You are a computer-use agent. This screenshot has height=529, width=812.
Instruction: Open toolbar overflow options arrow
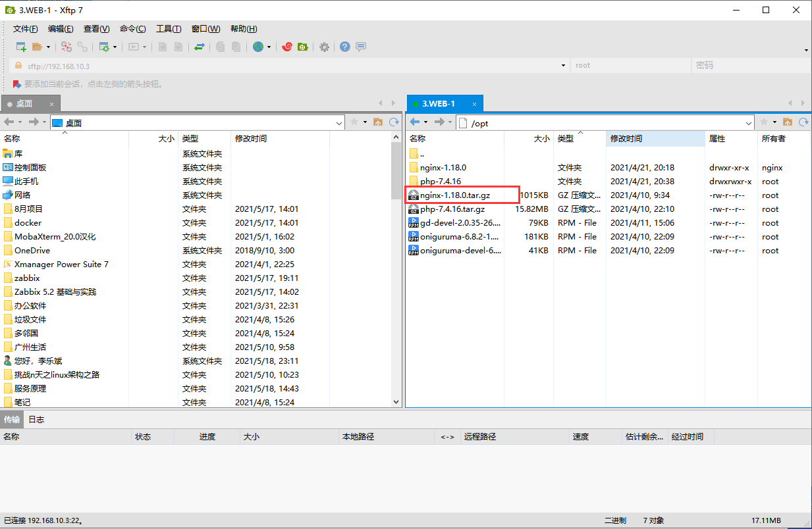tap(807, 51)
